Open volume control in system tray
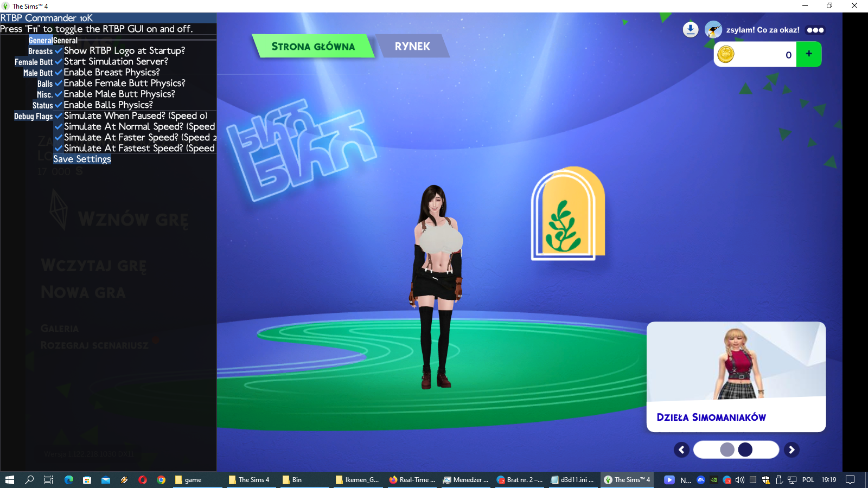This screenshot has width=868, height=488. point(740,480)
